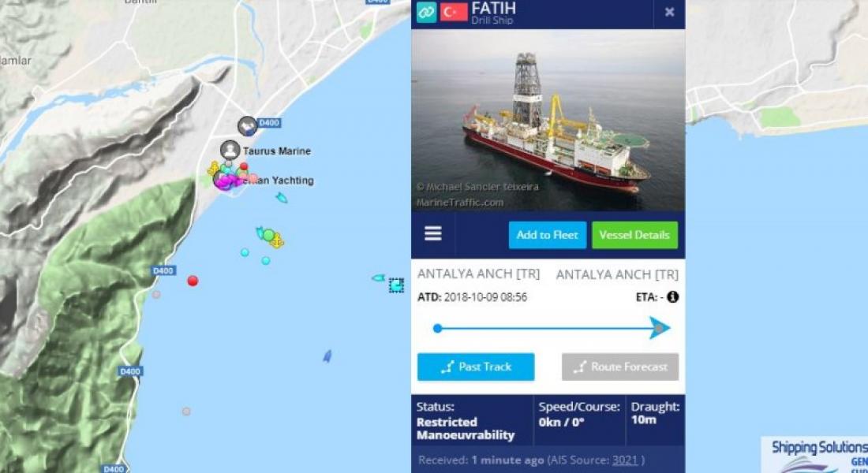The width and height of the screenshot is (868, 473).
Task: Open the Shipping Solutions advertisement
Action: click(815, 455)
